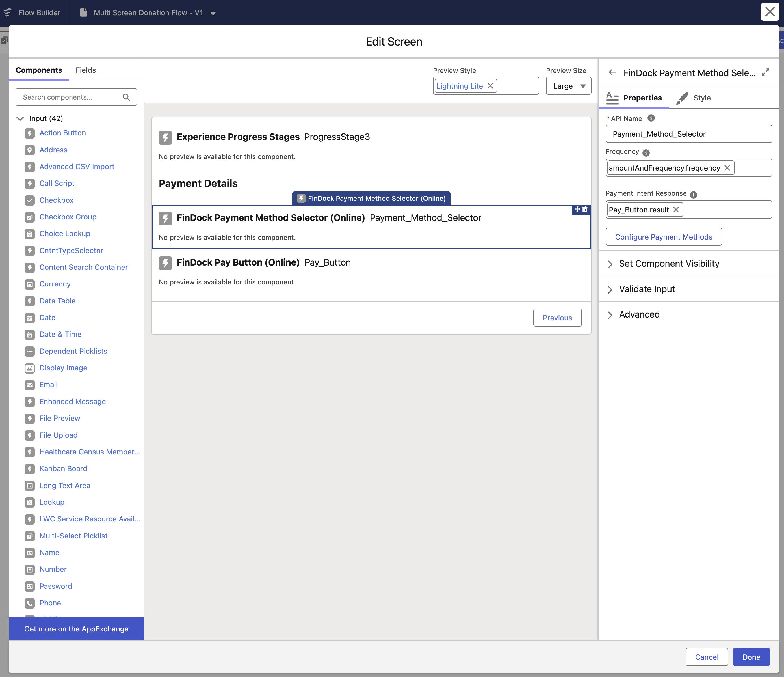Screen dimensions: 784x677
Task: Click the flow document icon
Action: pos(84,12)
